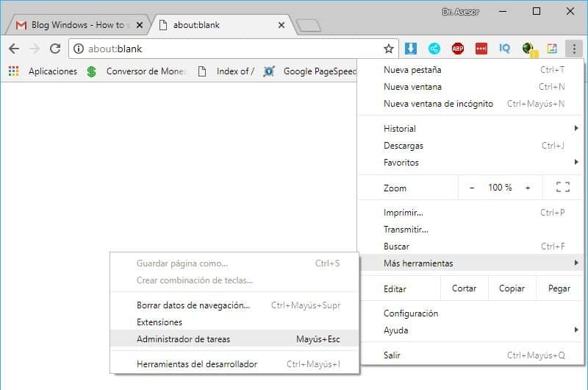588x390 pixels.
Task: Select Nueva pestaña menu item
Action: coord(470,70)
